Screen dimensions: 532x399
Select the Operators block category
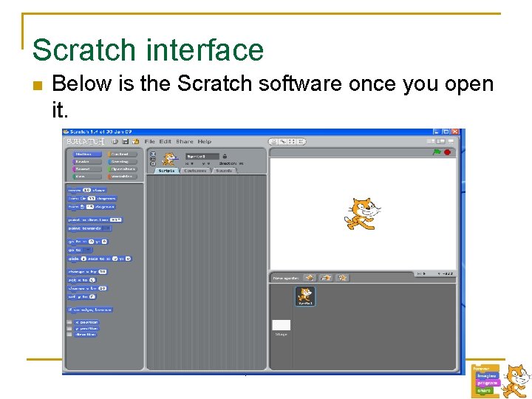click(x=123, y=169)
